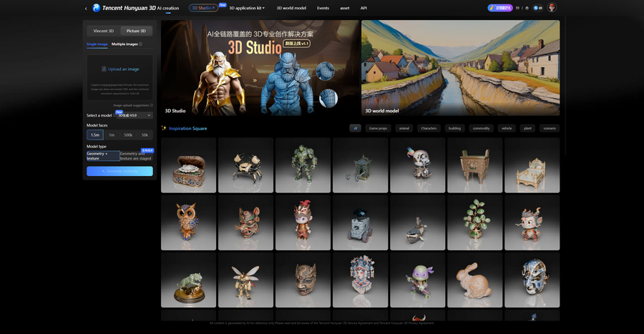This screenshot has width=644, height=334.
Task: Open the jade tree plant model
Action: 475,223
